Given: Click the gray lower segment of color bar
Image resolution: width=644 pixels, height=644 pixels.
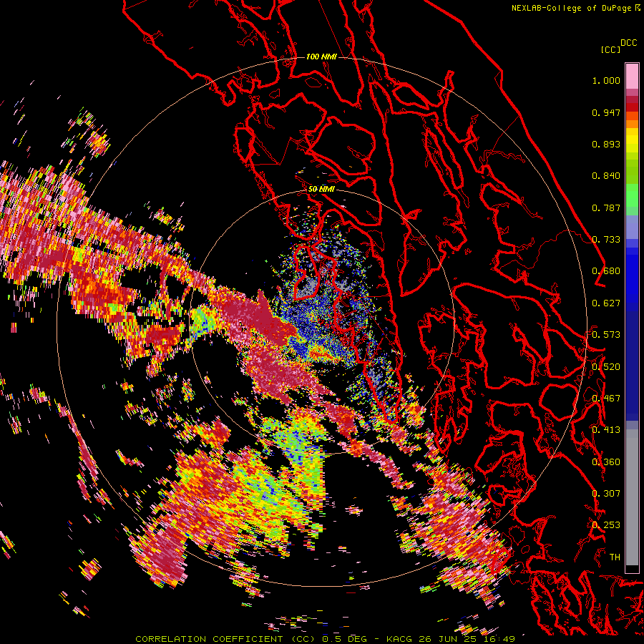Looking at the screenshot, I should pyautogui.click(x=632, y=497).
